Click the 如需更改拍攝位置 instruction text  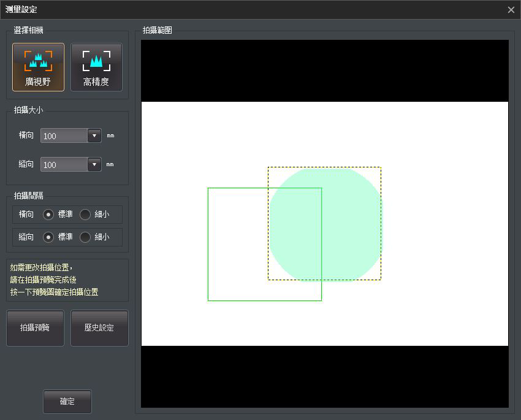54,280
